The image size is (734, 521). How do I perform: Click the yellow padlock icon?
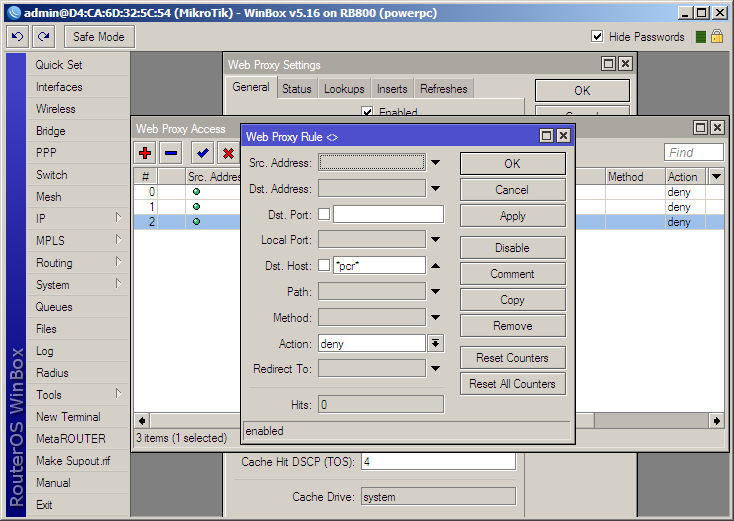717,36
